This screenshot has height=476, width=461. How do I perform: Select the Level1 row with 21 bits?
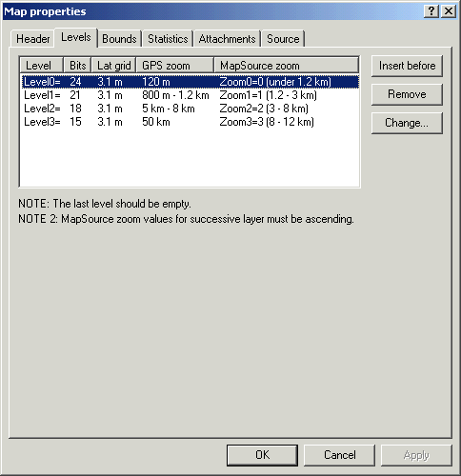click(x=190, y=95)
